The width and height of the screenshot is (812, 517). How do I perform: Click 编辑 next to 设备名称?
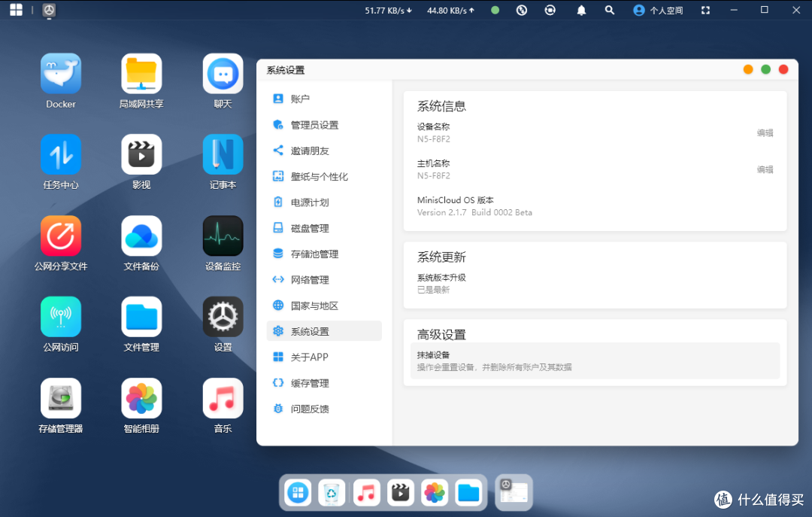765,132
